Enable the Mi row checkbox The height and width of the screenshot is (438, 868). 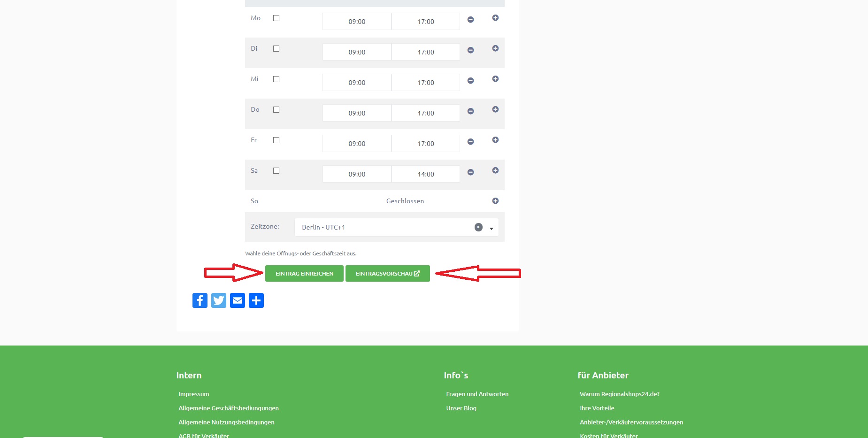point(276,79)
